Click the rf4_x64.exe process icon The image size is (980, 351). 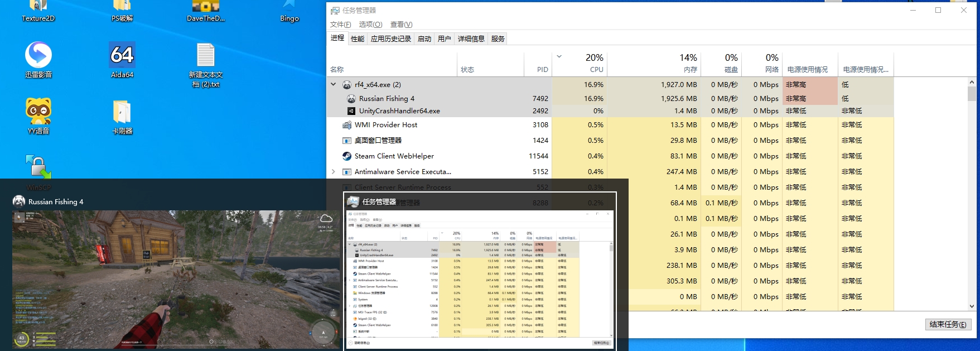click(x=347, y=85)
